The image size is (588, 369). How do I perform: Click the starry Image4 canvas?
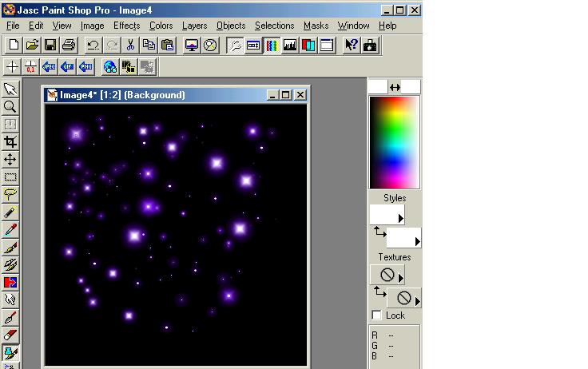pos(176,234)
